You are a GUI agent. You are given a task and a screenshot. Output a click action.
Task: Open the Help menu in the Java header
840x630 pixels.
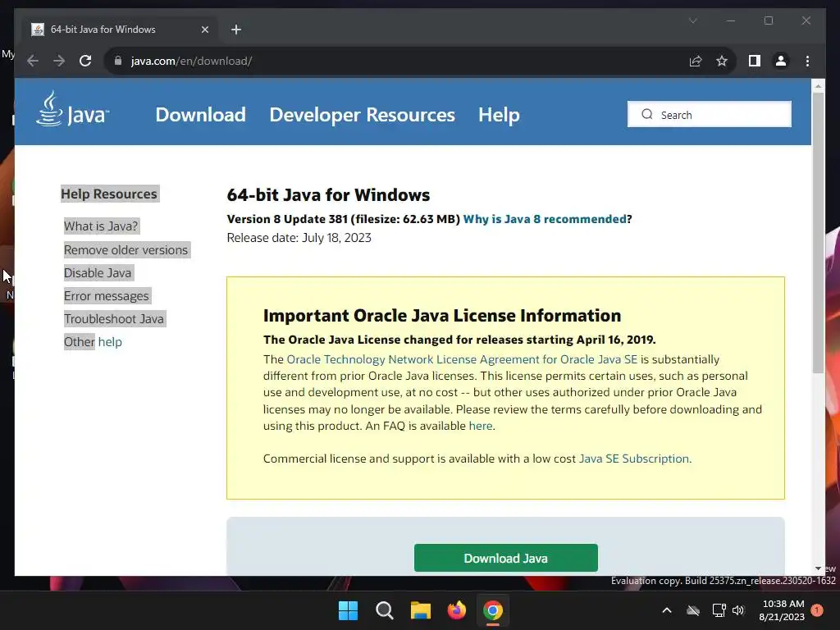[x=499, y=115]
